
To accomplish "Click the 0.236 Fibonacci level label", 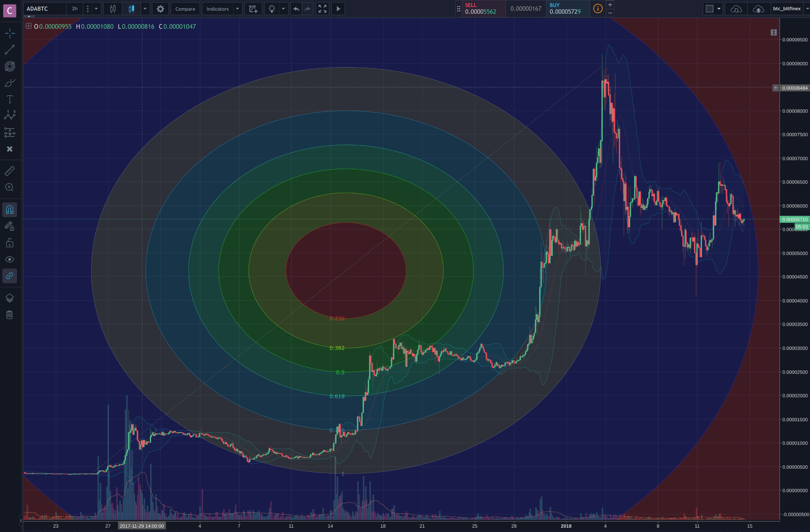I will click(337, 318).
